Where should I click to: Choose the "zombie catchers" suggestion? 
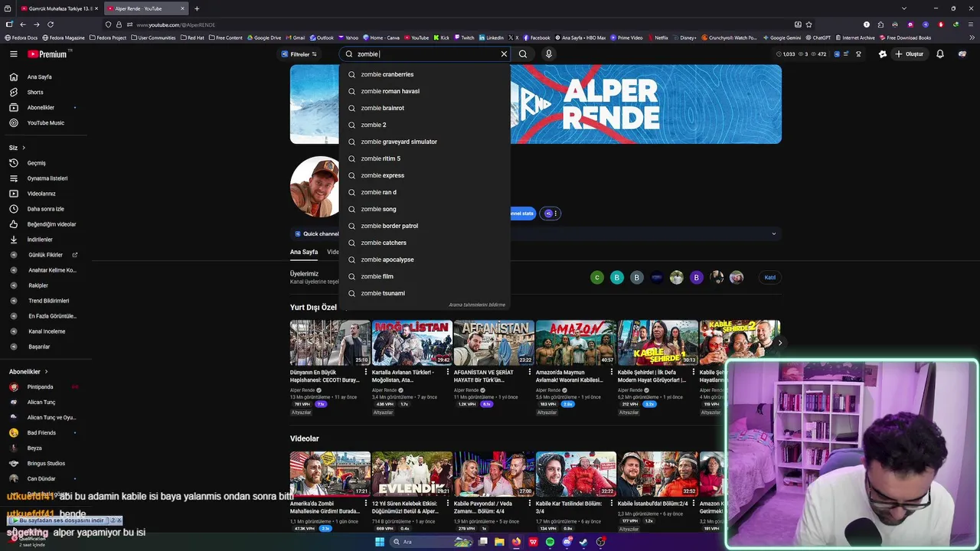(x=425, y=243)
